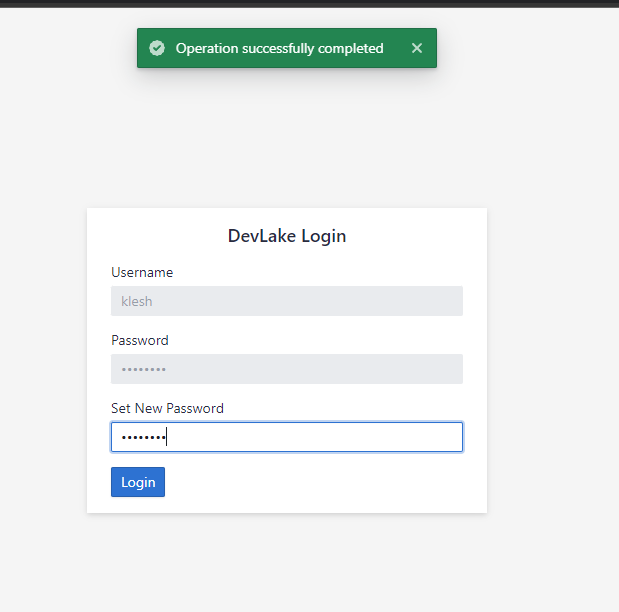Image resolution: width=619 pixels, height=612 pixels.
Task: Click the disabled Password input field
Action: coord(287,369)
